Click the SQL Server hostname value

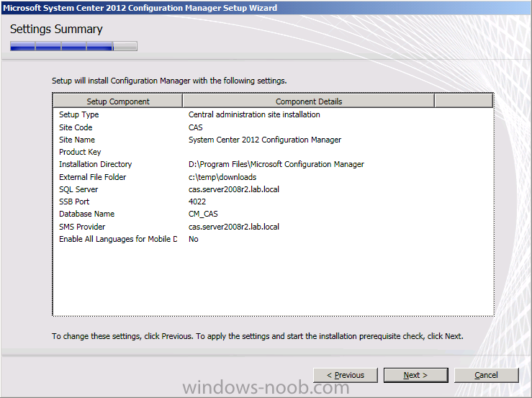[x=234, y=189]
